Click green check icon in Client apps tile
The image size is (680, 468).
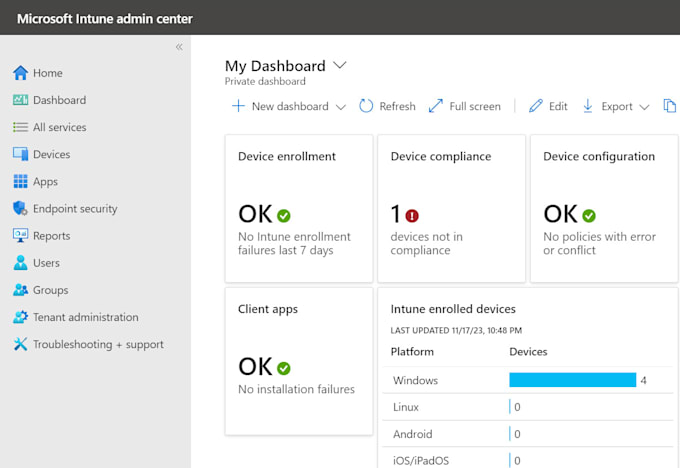(284, 368)
